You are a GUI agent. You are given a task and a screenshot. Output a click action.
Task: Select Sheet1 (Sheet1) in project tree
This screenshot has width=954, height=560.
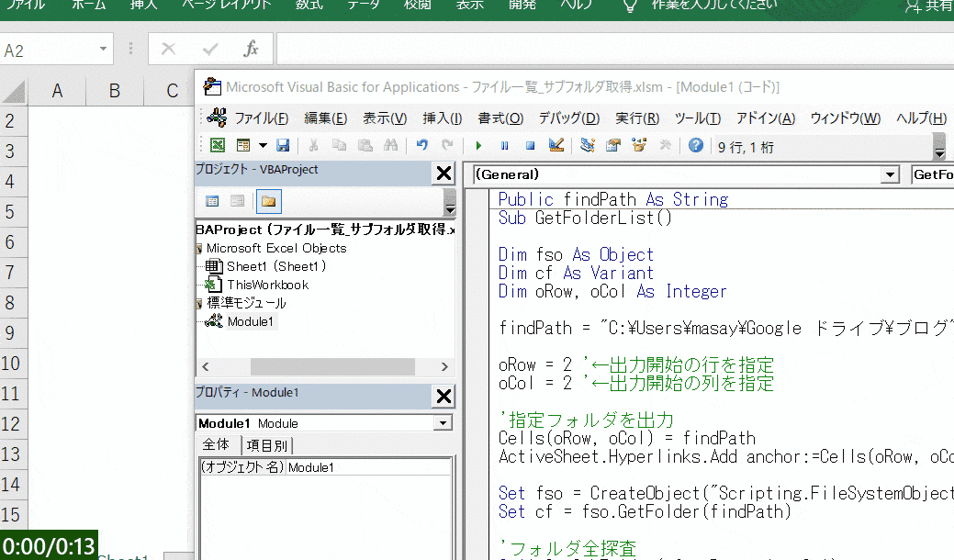276,266
